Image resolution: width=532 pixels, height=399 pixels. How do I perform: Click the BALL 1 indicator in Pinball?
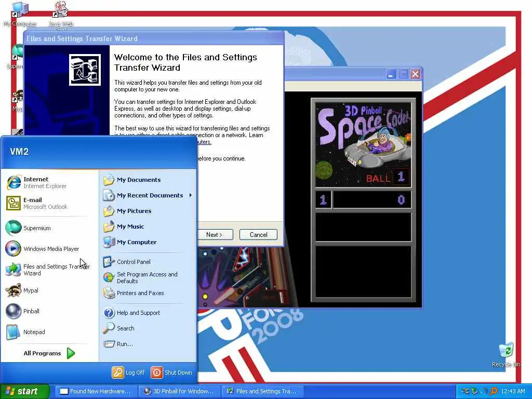(387, 177)
